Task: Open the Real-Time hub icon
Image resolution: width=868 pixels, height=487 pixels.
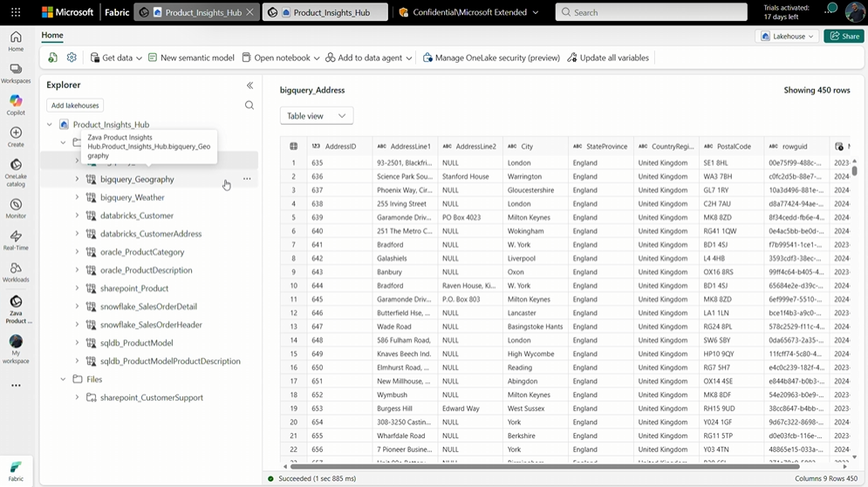Action: click(16, 241)
